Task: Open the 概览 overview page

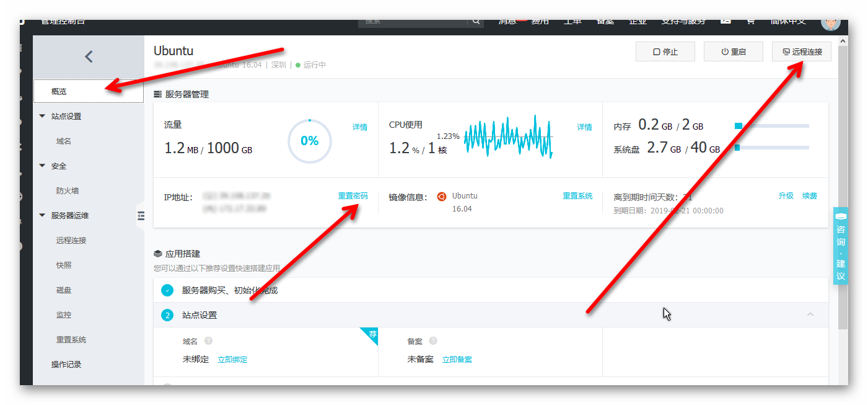Action: coord(89,91)
